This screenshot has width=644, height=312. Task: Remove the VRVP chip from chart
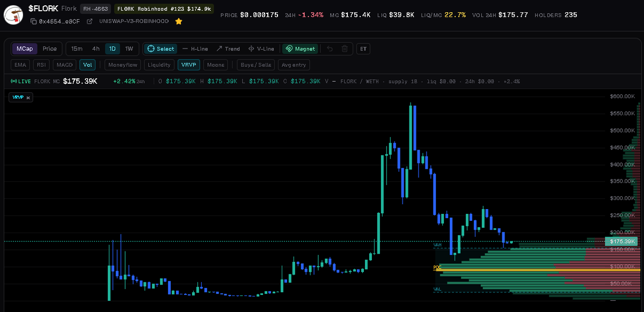click(x=28, y=98)
